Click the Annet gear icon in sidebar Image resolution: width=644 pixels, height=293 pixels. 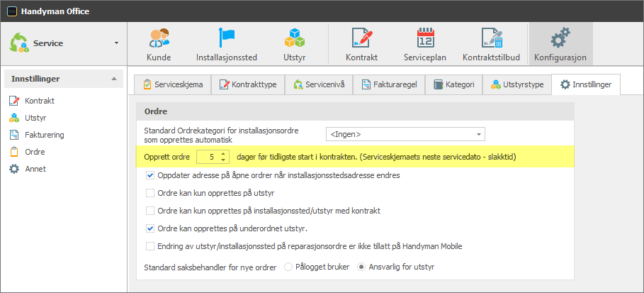click(x=14, y=169)
